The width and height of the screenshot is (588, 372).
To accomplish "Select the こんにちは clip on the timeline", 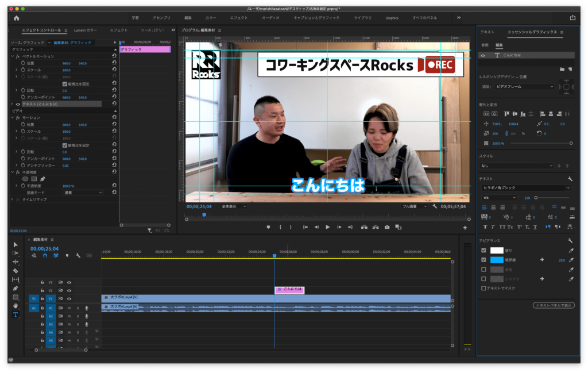I will coord(289,290).
